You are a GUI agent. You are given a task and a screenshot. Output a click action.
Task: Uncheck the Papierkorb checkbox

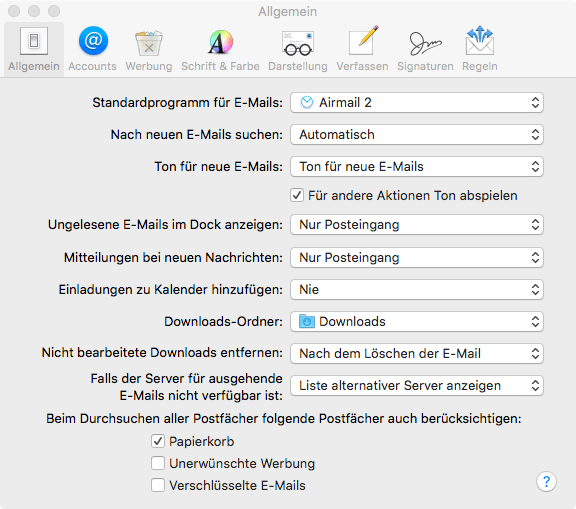pyautogui.click(x=158, y=441)
